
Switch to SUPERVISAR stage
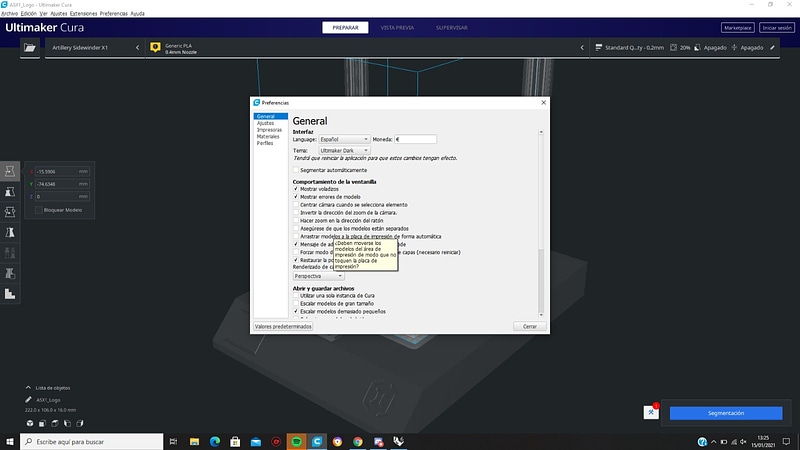click(x=452, y=28)
